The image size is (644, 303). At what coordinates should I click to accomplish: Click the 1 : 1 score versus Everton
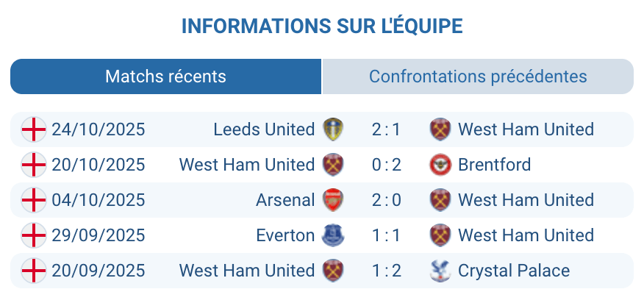(x=386, y=235)
